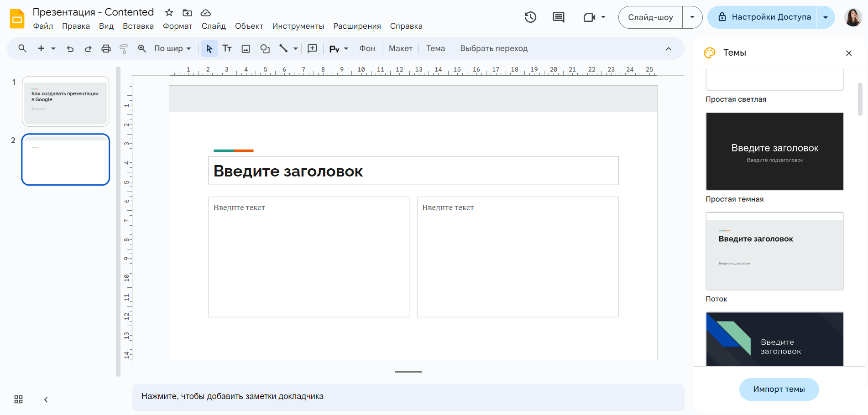The image size is (868, 415).
Task: Open the Слайд menu
Action: 214,26
